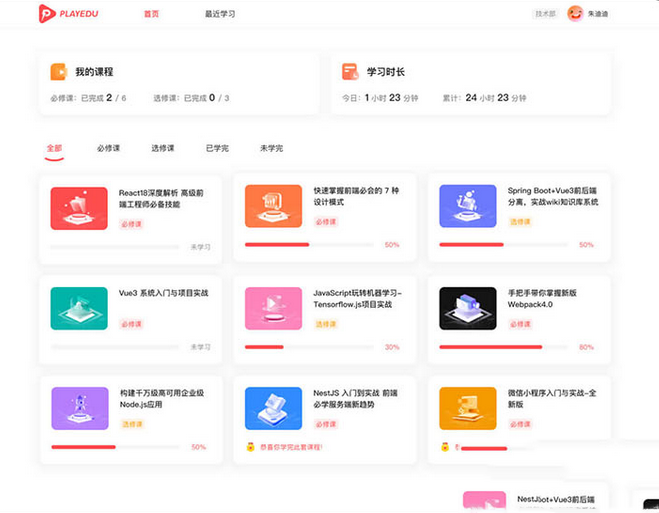
Task: Click the 选修课 completed count text
Action: (x=191, y=98)
